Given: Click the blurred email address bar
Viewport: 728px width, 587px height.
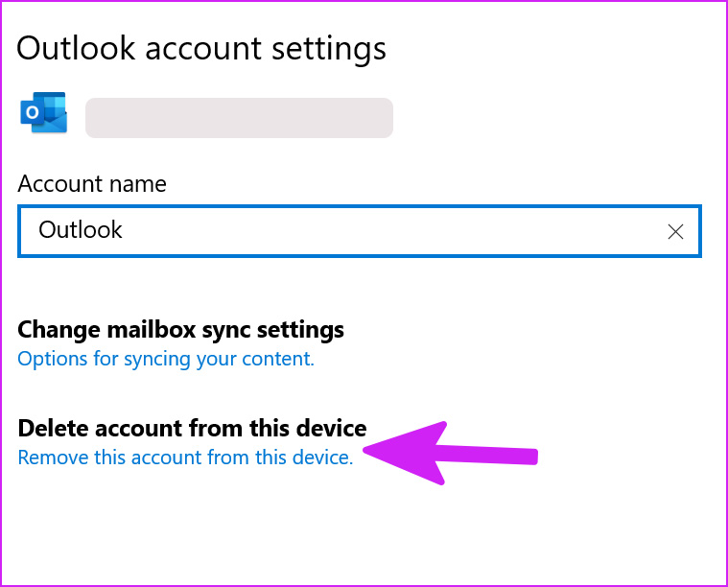Looking at the screenshot, I should coord(239,117).
